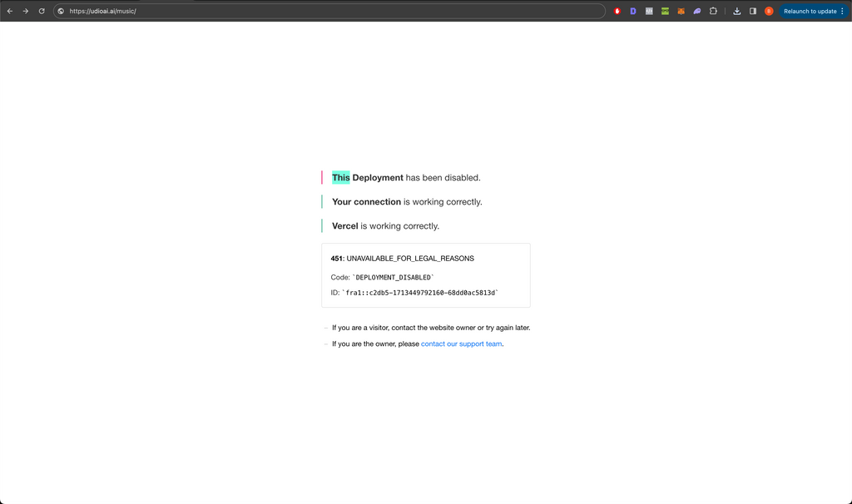Go forward to the next page
The width and height of the screenshot is (852, 504).
click(26, 11)
